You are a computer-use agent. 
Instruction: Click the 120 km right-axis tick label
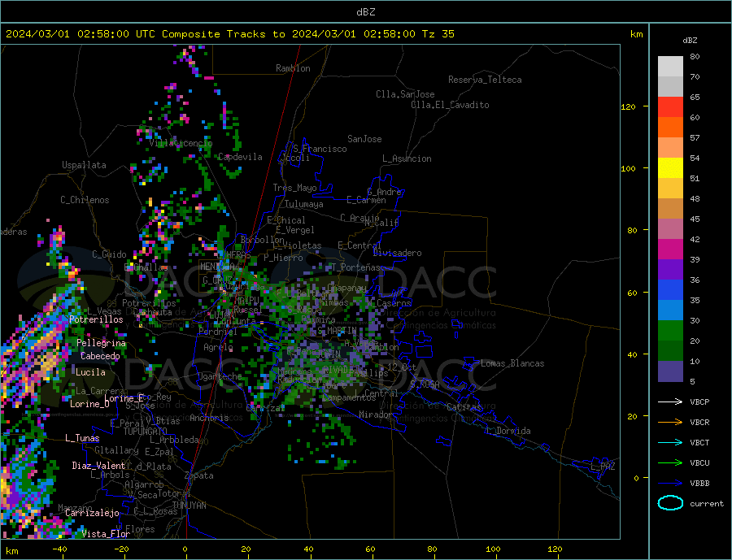[x=628, y=106]
